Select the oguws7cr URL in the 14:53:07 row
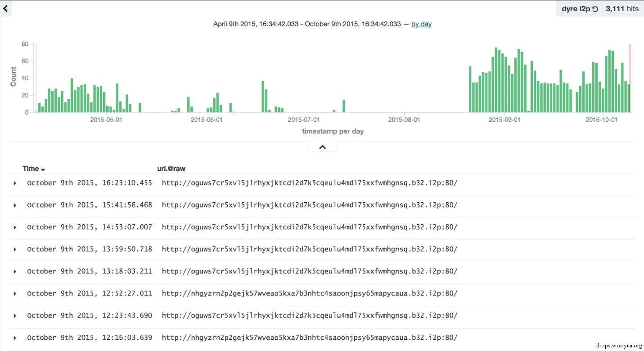644x351 pixels. (310, 227)
